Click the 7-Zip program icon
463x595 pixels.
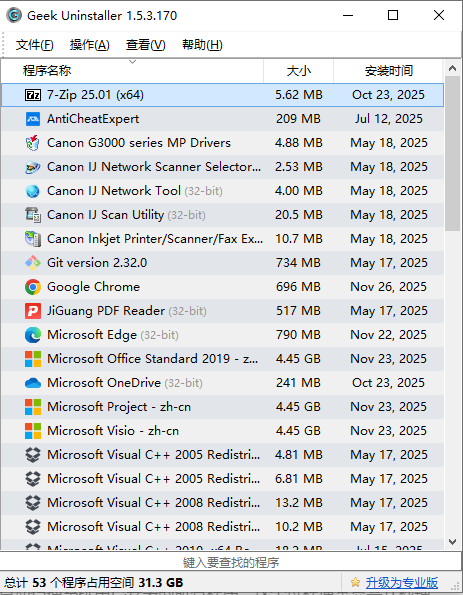(x=33, y=95)
